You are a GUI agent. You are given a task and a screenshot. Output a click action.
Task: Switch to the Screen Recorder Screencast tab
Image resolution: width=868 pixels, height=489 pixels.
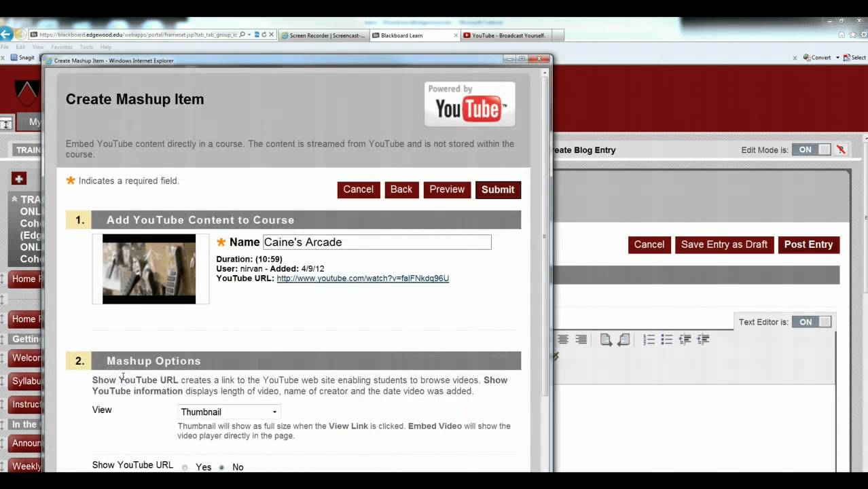(x=323, y=35)
